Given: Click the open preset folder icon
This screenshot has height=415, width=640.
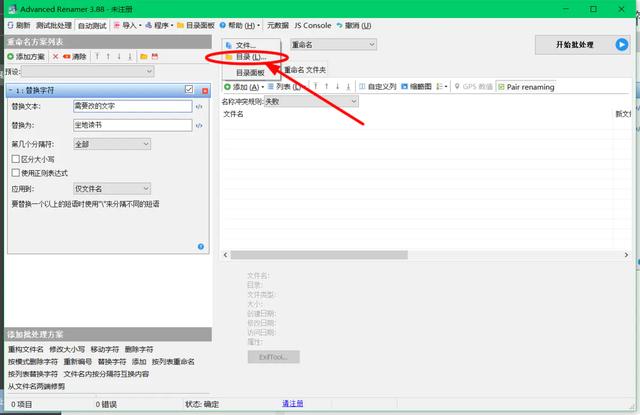Looking at the screenshot, I should 144,57.
